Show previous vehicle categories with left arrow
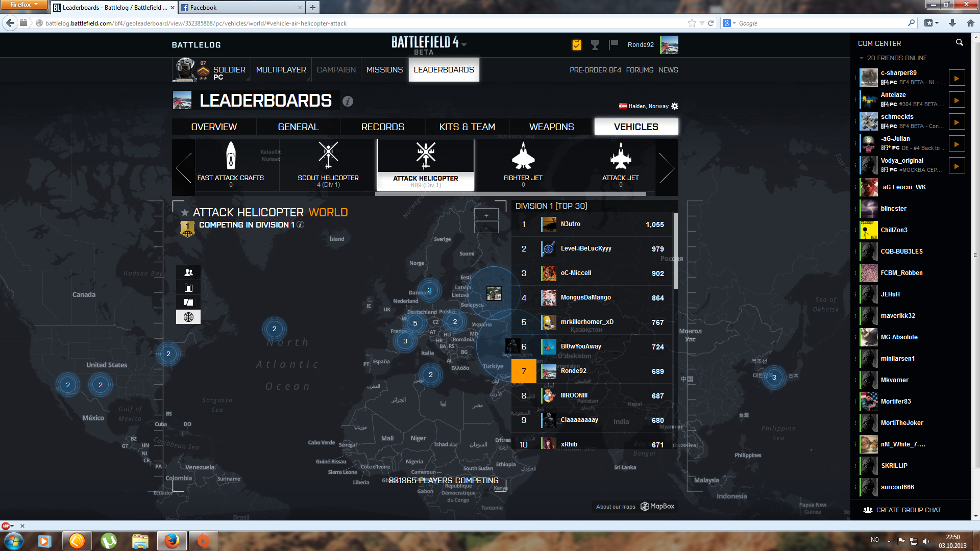Image resolution: width=980 pixels, height=551 pixels. click(184, 167)
